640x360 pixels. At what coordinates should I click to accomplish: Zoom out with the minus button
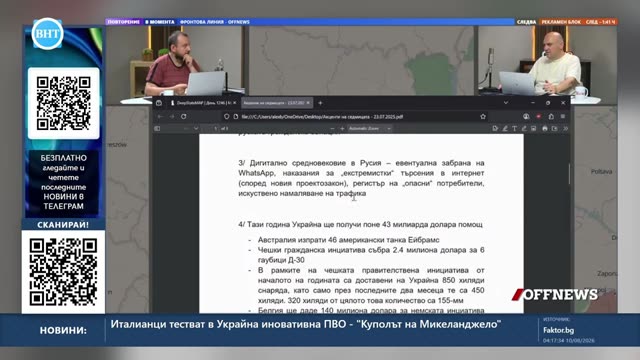click(x=332, y=129)
